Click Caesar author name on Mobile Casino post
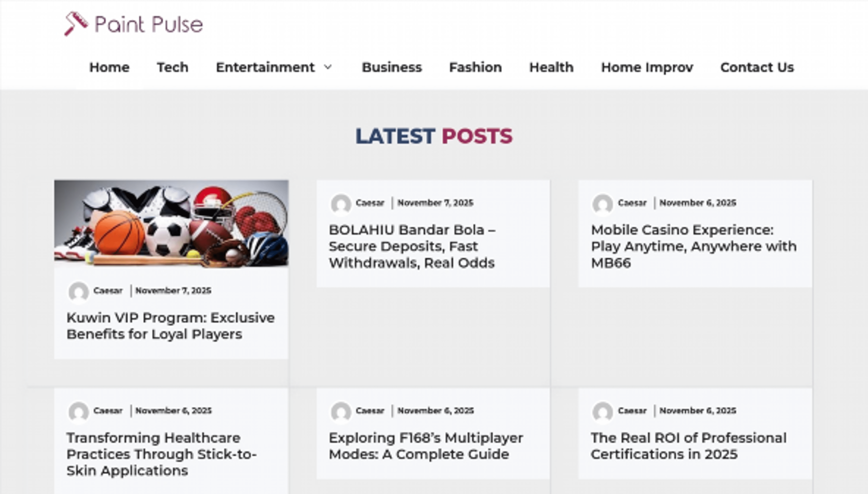The image size is (868, 494). point(632,203)
